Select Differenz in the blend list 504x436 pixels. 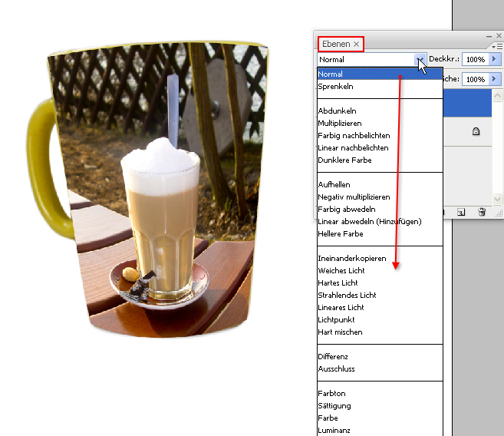coord(333,357)
